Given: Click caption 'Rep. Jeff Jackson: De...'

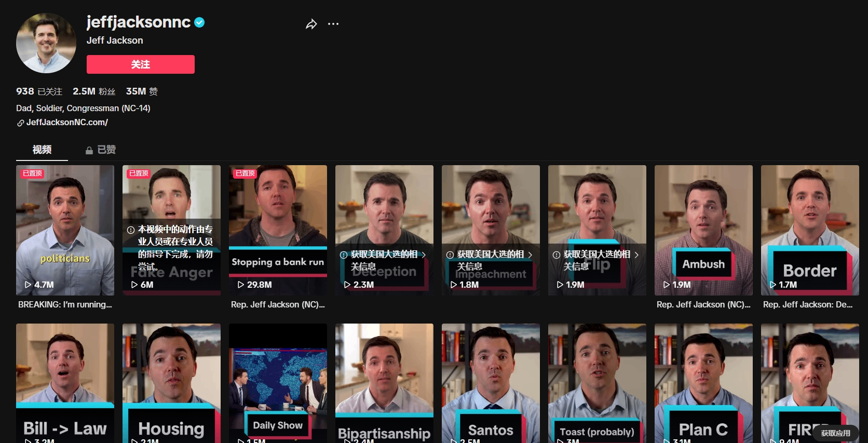Looking at the screenshot, I should 808,305.
